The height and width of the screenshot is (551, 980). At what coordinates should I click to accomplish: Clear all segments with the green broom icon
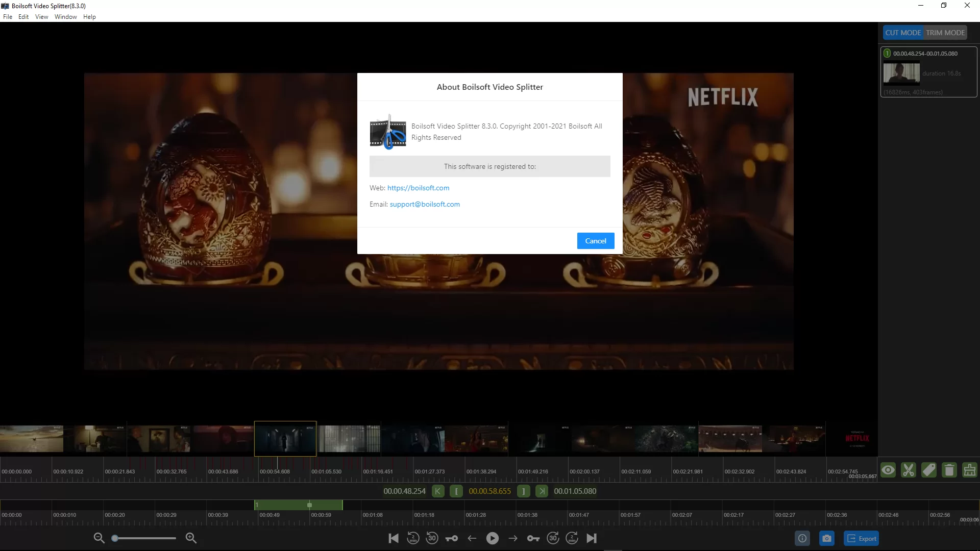970,470
